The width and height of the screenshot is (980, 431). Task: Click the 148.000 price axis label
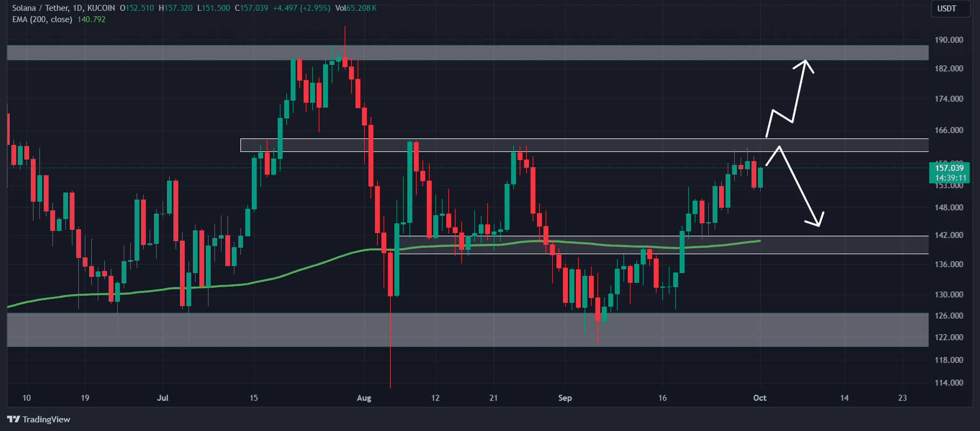[949, 208]
